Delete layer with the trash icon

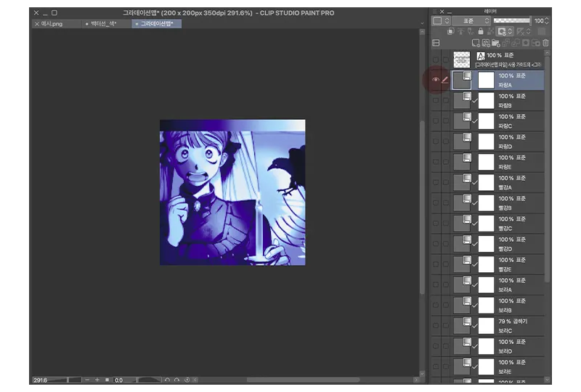546,43
